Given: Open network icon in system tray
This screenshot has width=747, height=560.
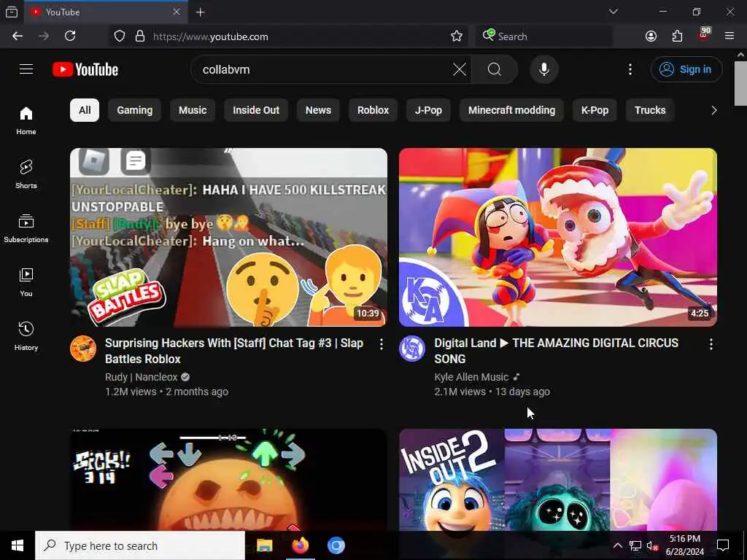Looking at the screenshot, I should tap(635, 545).
